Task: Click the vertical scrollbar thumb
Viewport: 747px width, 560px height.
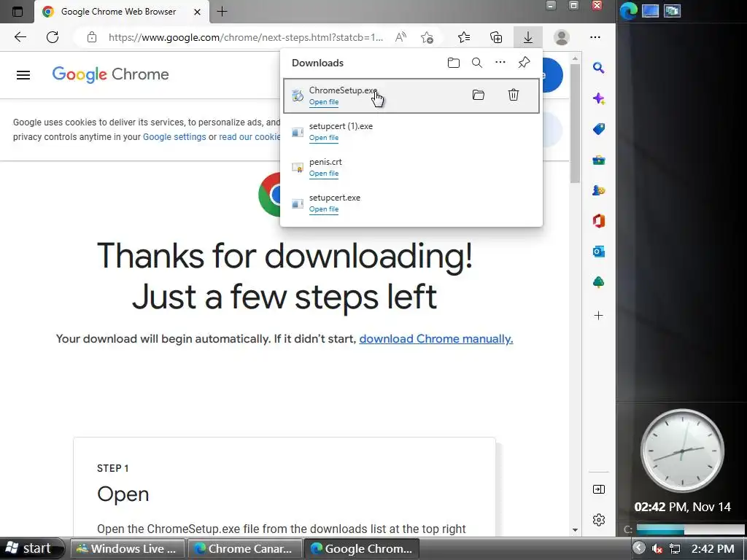Action: click(x=575, y=122)
